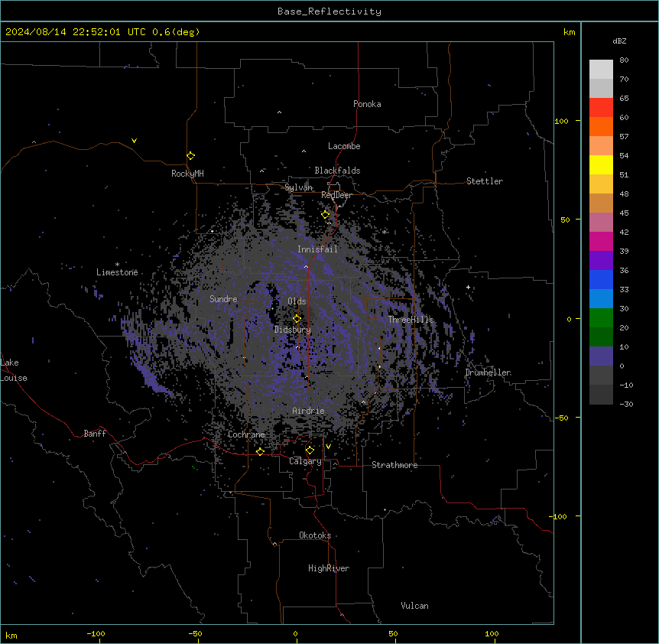Viewport: 659px width, 644px height.
Task: Select the white cross marker north of Drumheller
Action: tap(468, 287)
